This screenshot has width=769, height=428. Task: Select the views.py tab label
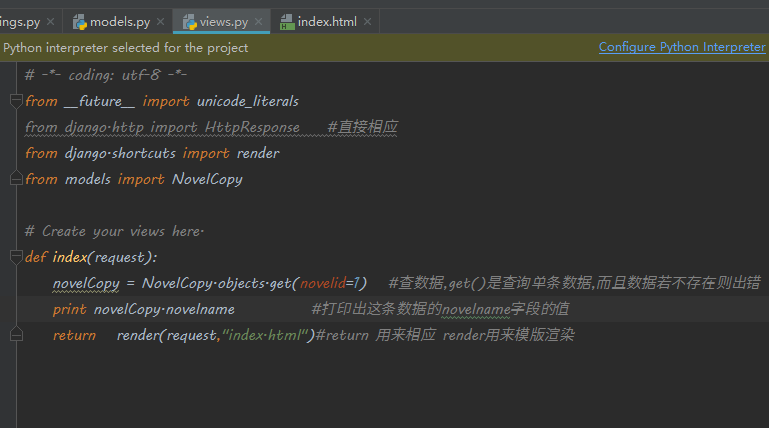pos(224,21)
